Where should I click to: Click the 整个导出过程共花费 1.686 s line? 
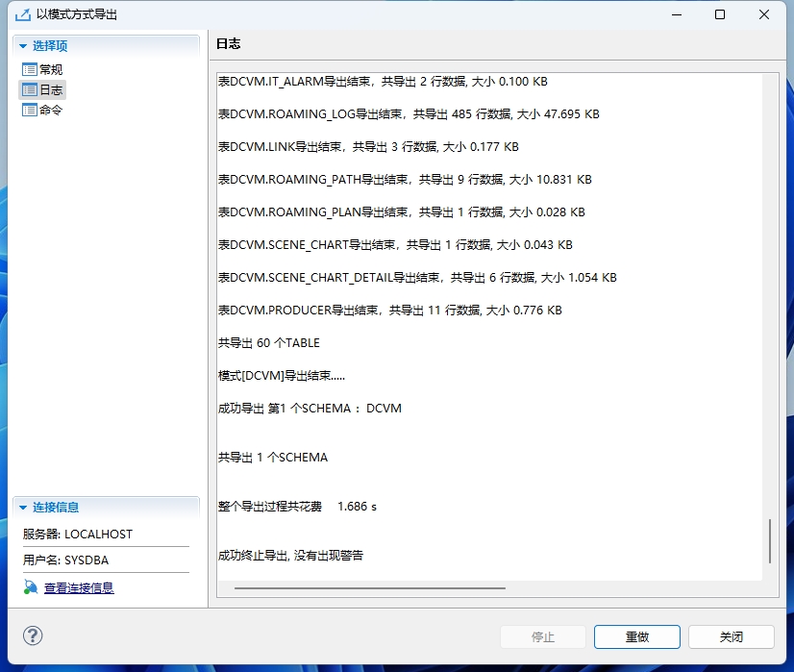point(297,507)
